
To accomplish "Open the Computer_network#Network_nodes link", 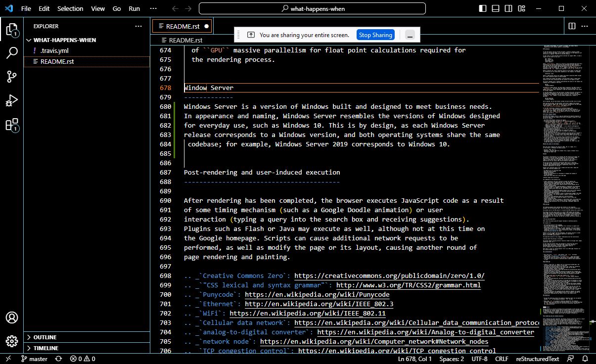I will [374, 342].
